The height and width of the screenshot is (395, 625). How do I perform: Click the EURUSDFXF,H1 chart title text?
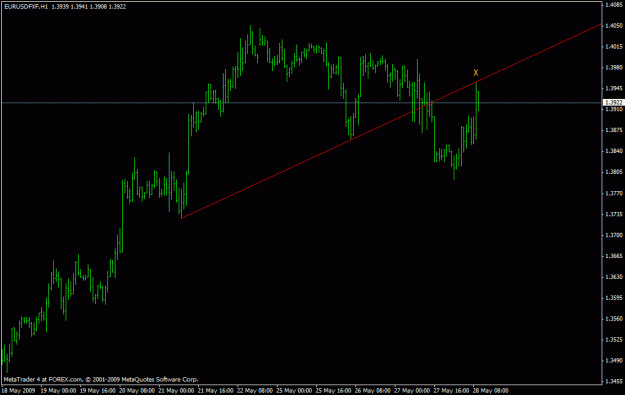click(x=26, y=7)
